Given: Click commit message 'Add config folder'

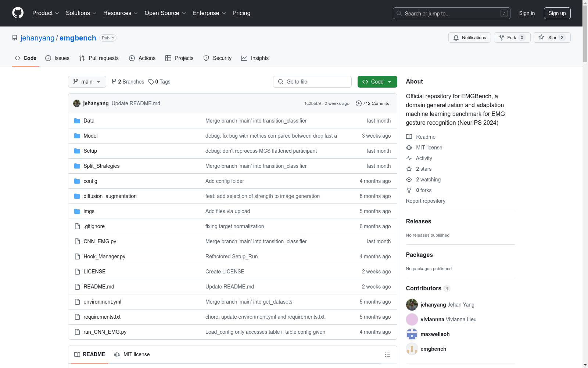Looking at the screenshot, I should coord(225,181).
